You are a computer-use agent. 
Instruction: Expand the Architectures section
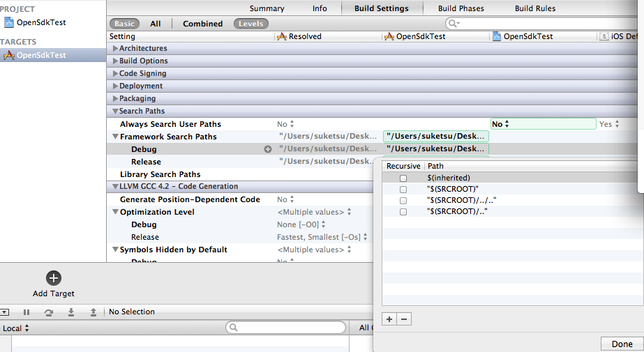tap(115, 48)
